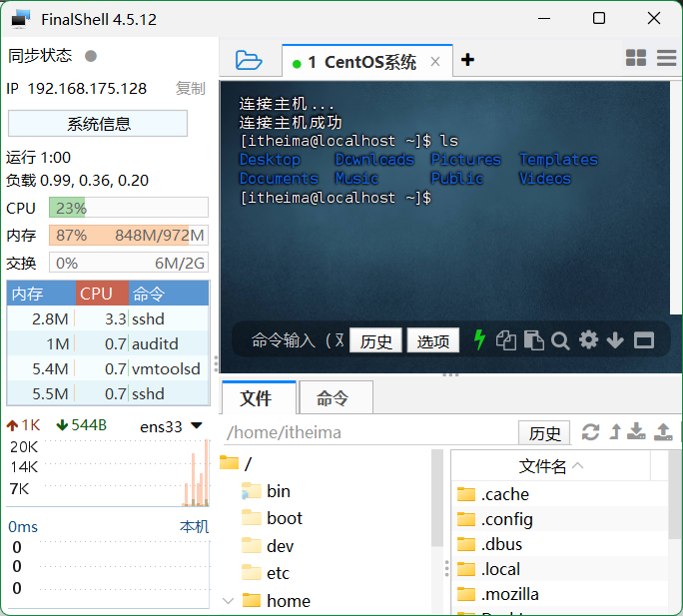Select the .mozilla folder in file list

560,594
